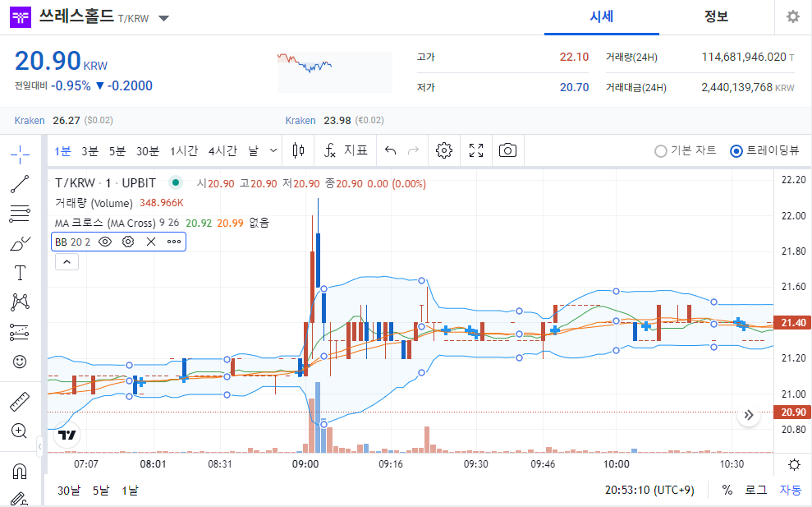Screen dimensions: 812x507
Task: Open the chart patterns tool
Action: [20, 302]
